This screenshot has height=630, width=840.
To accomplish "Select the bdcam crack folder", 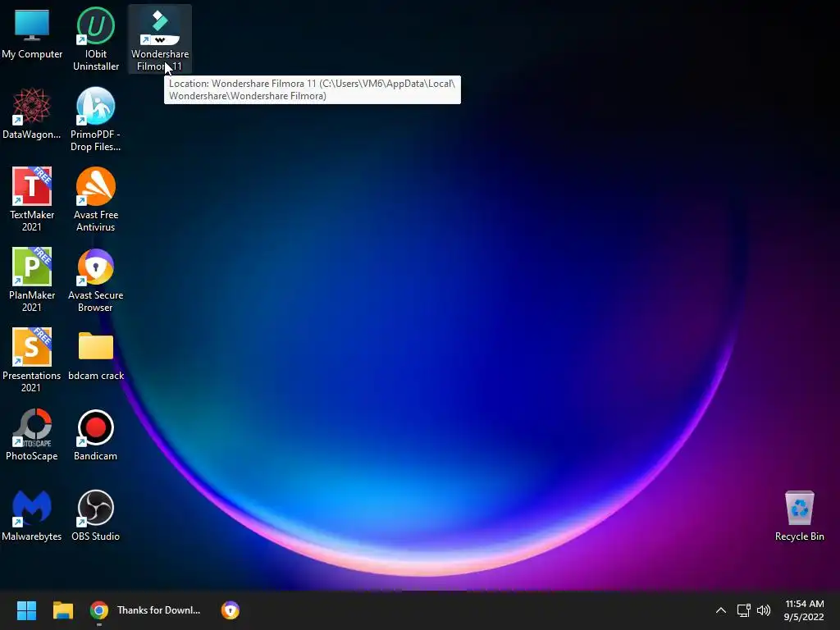I will (x=96, y=356).
